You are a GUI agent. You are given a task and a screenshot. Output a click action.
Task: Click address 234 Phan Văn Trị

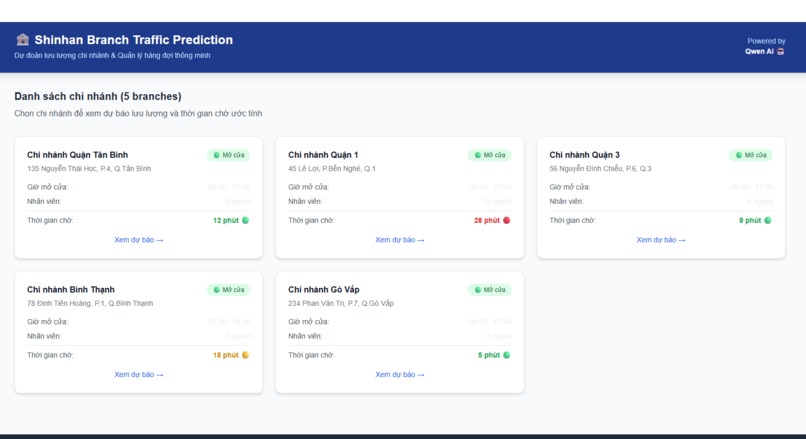[x=341, y=303]
